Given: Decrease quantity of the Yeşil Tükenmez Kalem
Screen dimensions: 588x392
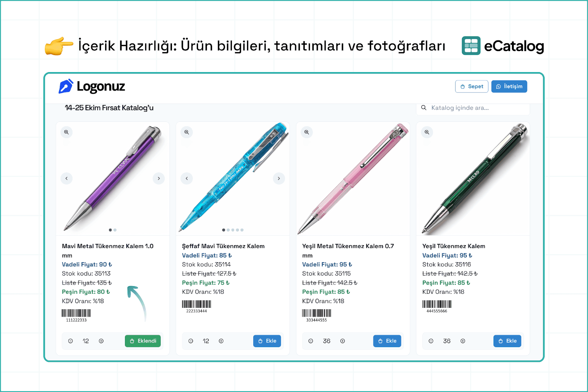Looking at the screenshot, I should (x=431, y=341).
